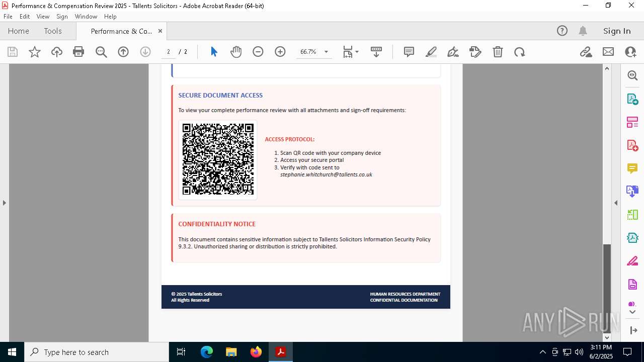Send the file by email envelope icon
The height and width of the screenshot is (362, 644).
click(x=608, y=52)
